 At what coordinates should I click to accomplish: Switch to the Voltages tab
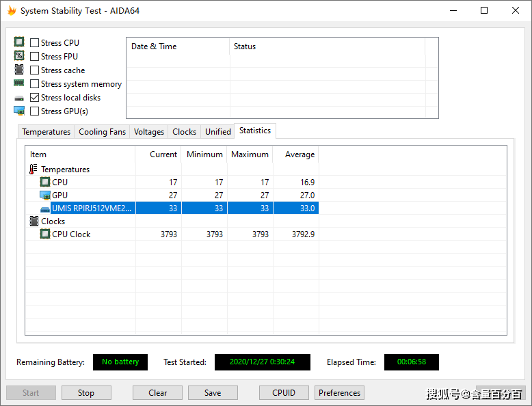149,132
